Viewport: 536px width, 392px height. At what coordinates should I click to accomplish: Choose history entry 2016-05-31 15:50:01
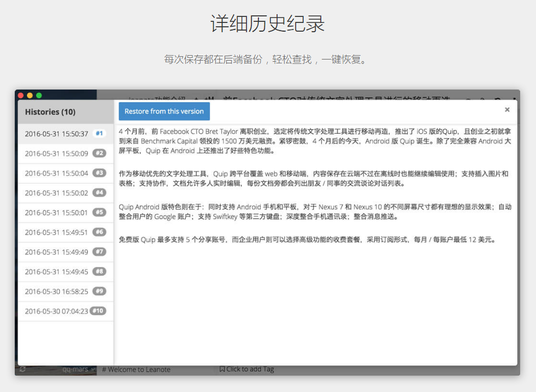point(56,212)
